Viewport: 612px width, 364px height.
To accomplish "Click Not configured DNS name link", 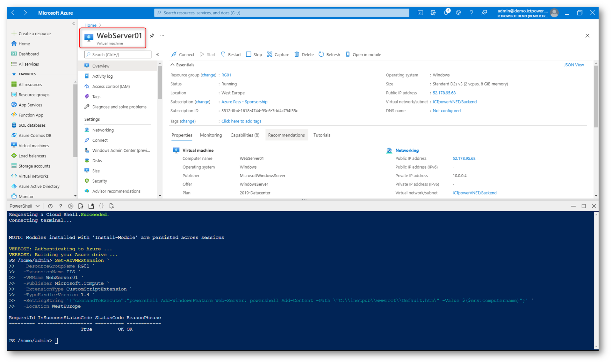I will pos(447,111).
